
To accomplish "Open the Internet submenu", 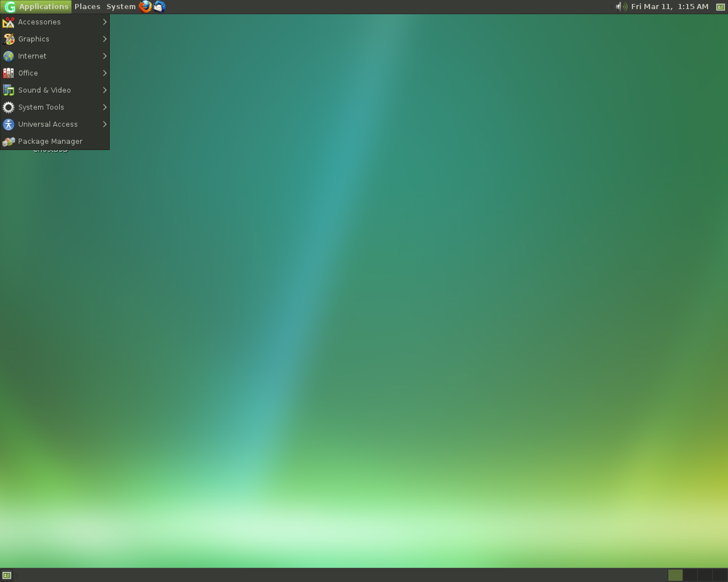I will [55, 56].
